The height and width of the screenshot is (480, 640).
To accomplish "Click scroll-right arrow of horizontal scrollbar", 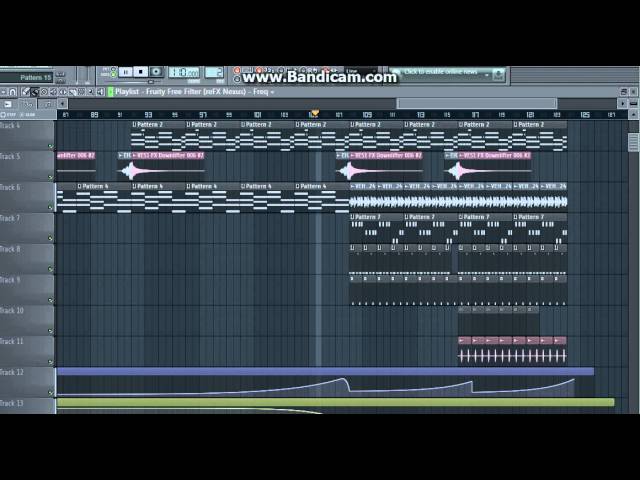I will (x=623, y=104).
